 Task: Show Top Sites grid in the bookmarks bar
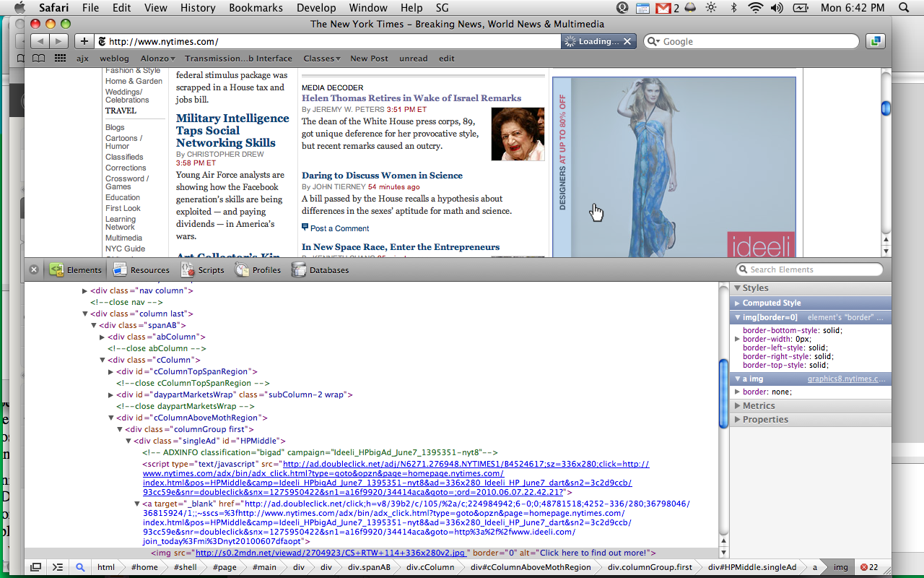point(61,59)
